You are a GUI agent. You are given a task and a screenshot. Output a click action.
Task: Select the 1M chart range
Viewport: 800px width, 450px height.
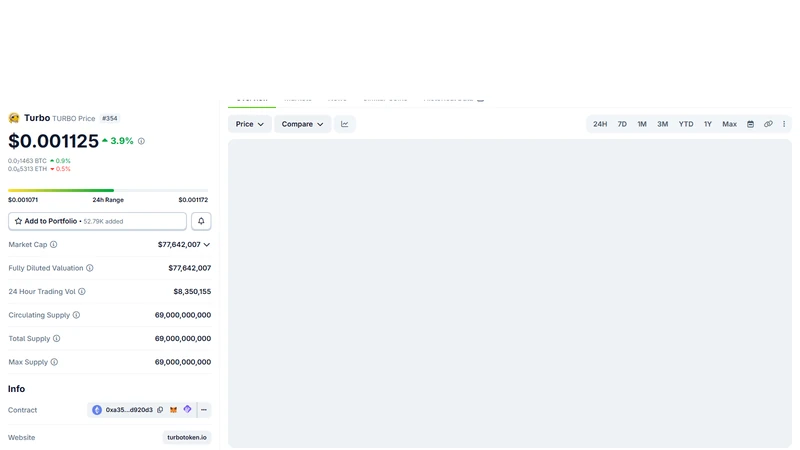[x=642, y=124]
